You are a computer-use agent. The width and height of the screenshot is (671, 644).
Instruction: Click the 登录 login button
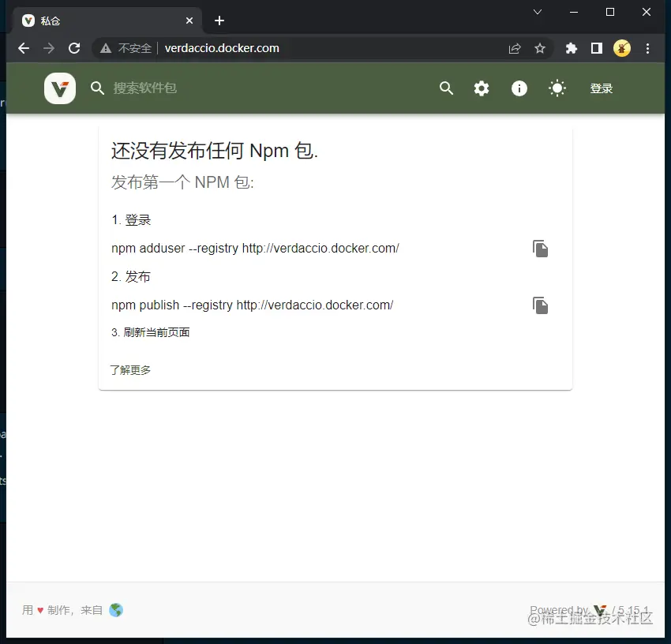coord(602,88)
